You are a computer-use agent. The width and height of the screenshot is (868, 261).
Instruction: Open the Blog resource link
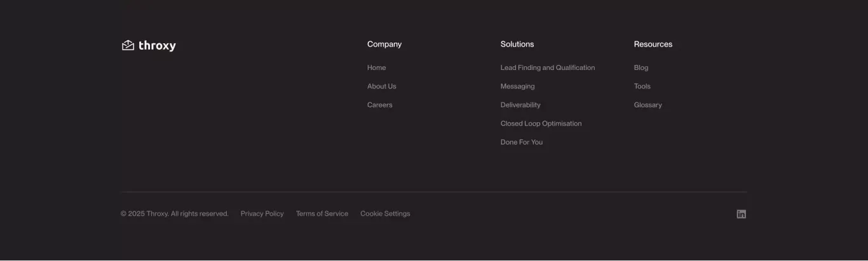641,67
